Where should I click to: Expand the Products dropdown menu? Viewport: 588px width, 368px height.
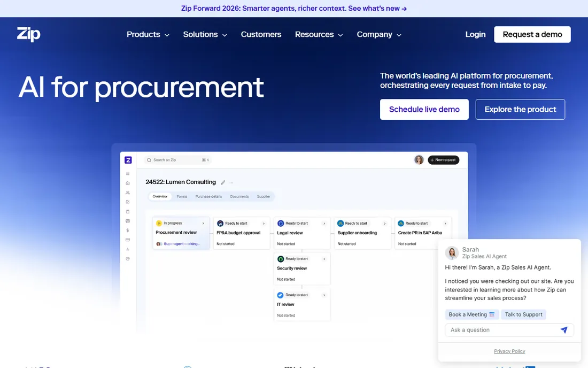(148, 35)
